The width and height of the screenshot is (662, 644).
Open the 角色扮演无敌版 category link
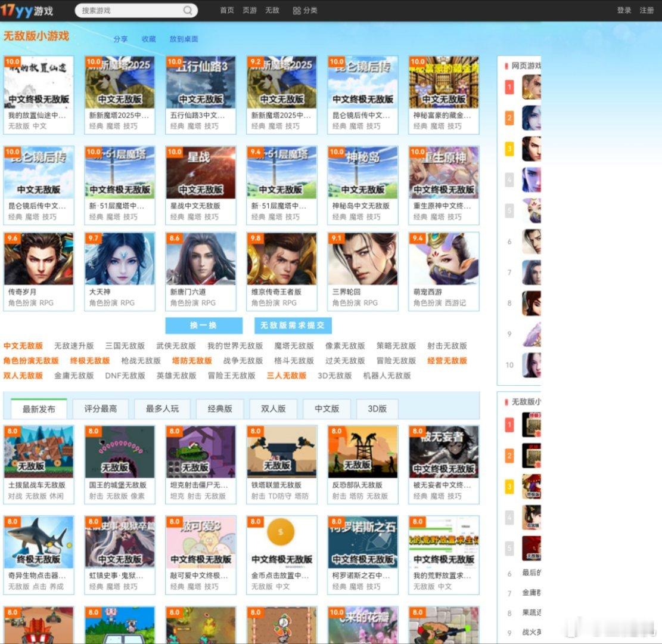coord(31,360)
